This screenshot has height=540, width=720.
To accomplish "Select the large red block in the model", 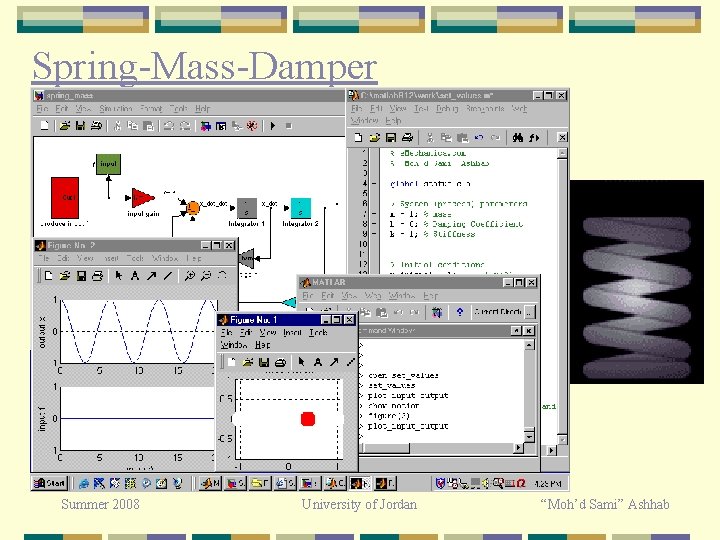I will [x=65, y=197].
